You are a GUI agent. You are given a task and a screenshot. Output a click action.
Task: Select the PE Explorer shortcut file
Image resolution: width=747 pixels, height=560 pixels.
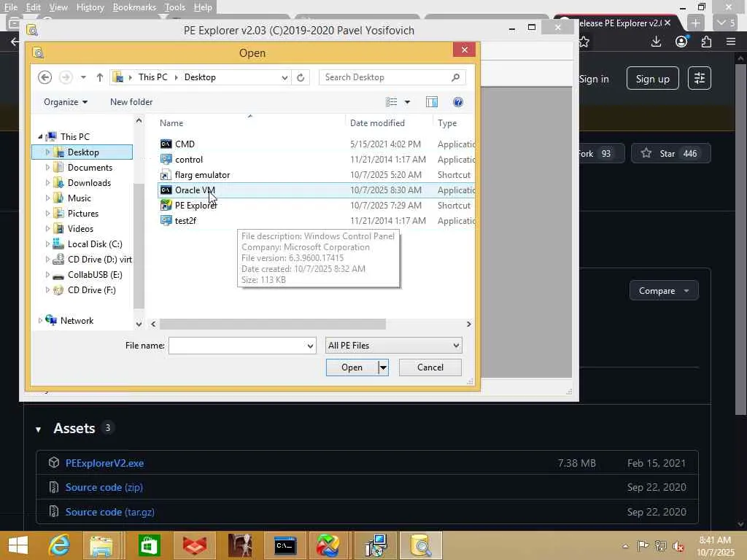196,205
